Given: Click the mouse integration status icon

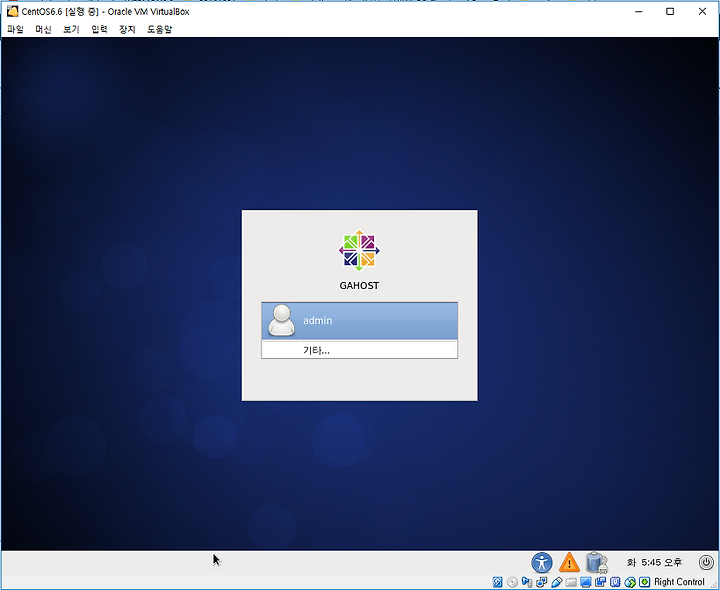Looking at the screenshot, I should click(630, 582).
